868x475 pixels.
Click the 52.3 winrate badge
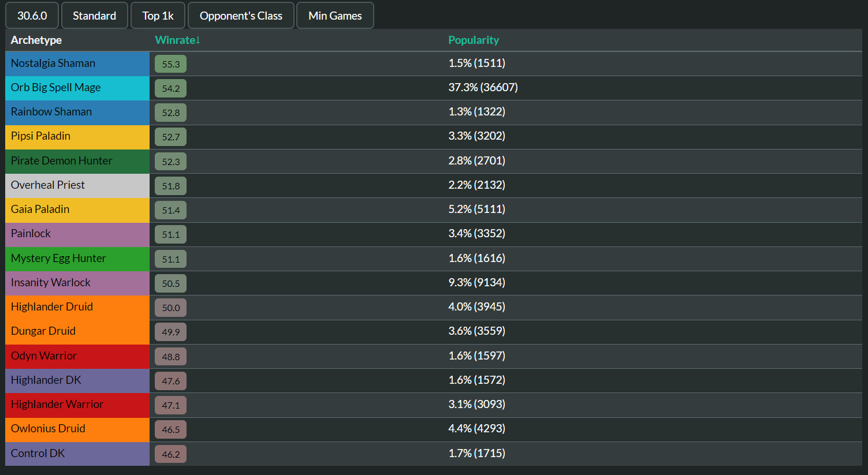[170, 162]
